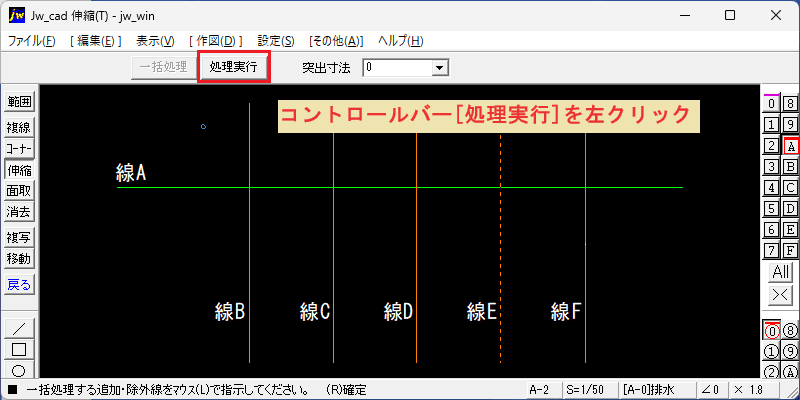
Task: Click the 処理実行 button
Action: [234, 67]
